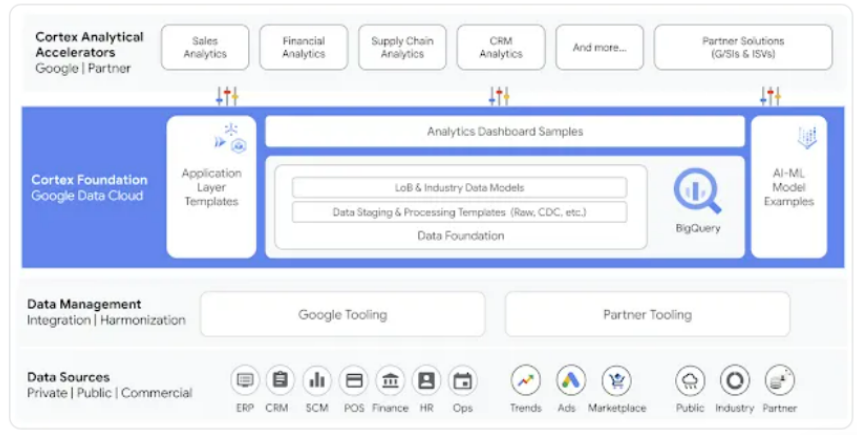Open Partner Solutions (G/SIs & ISVs) box

point(743,47)
